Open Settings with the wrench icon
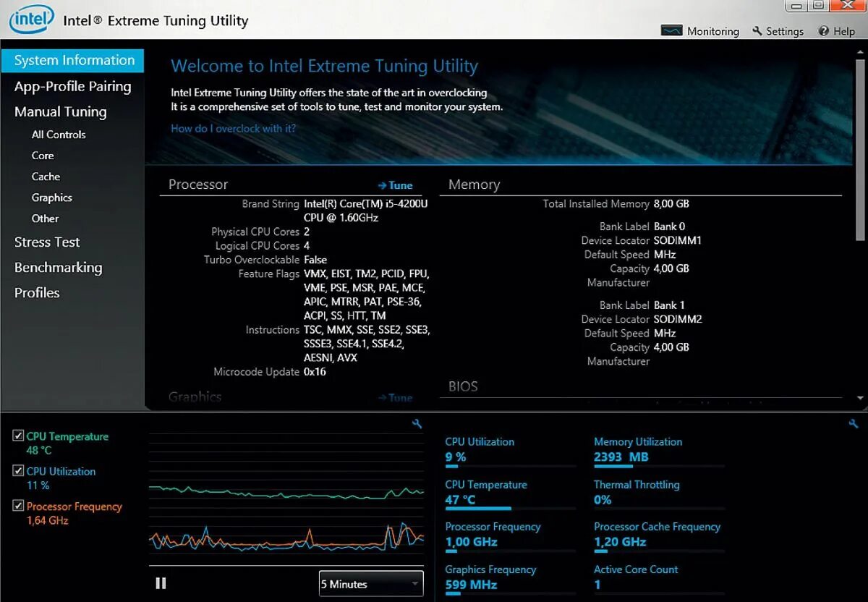This screenshot has height=602, width=868. pyautogui.click(x=778, y=31)
